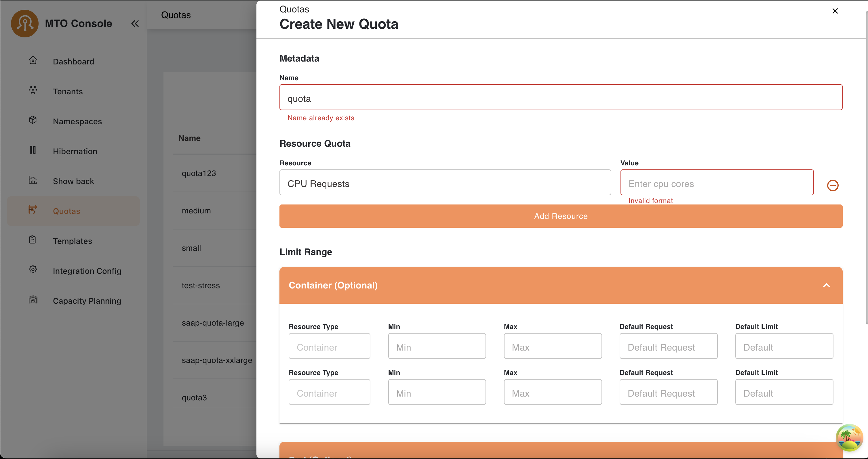Click the Templates clipboard icon
This screenshot has height=459, width=868.
tap(33, 240)
